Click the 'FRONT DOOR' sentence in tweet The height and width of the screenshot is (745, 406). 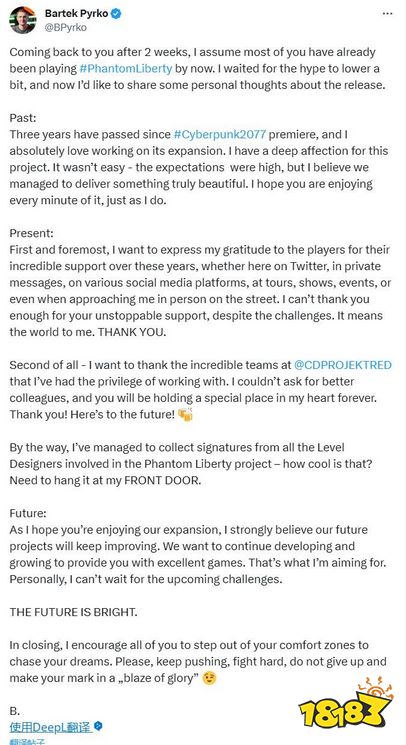pos(105,480)
